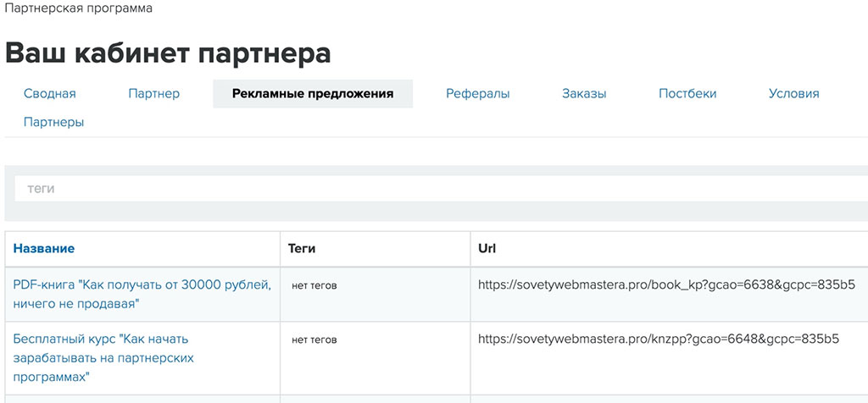Click нет тегов in the PDF-книга row
Screen dimensions: 868x403
click(x=314, y=286)
